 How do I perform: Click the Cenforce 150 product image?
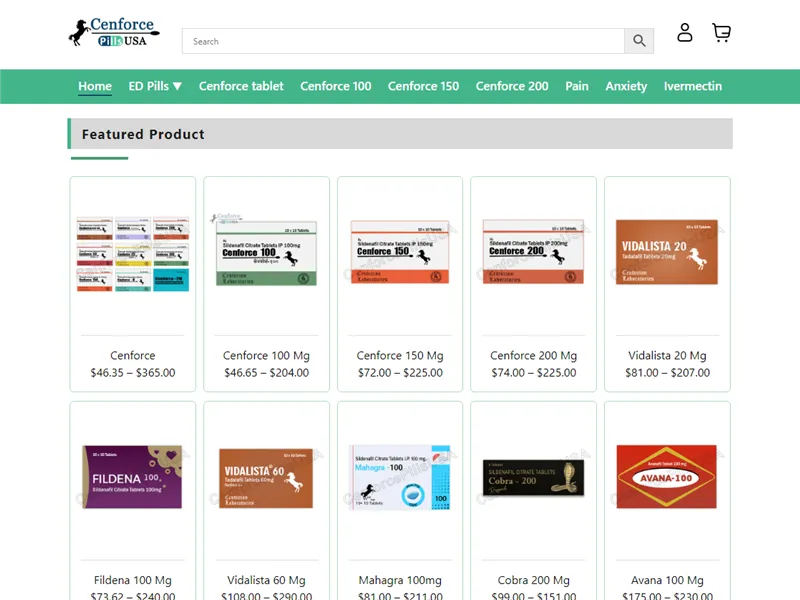click(400, 252)
